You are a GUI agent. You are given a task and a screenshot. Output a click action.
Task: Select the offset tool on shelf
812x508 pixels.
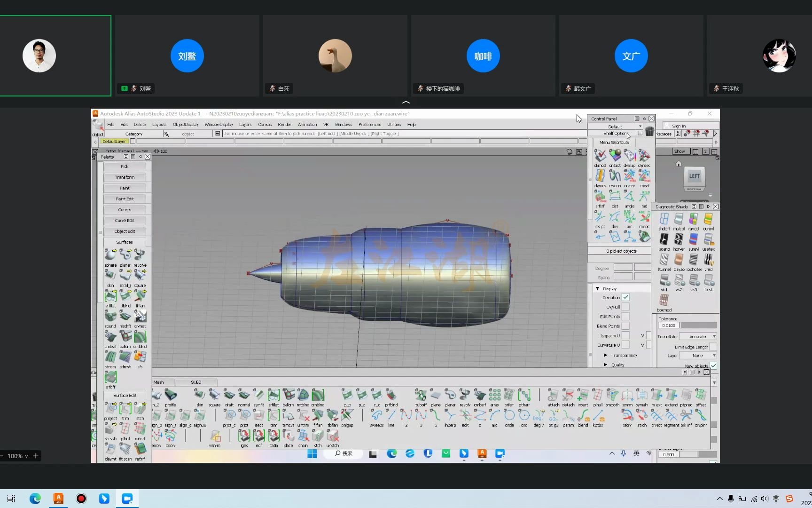pos(701,396)
